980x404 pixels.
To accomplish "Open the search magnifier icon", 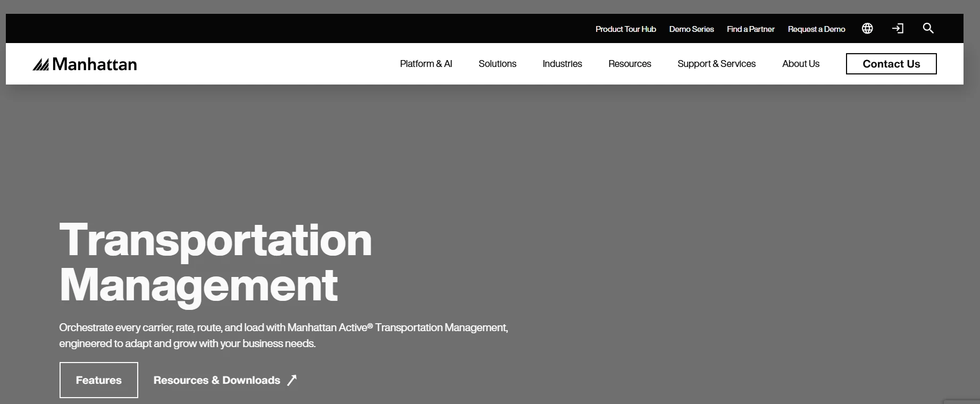I will click(928, 29).
